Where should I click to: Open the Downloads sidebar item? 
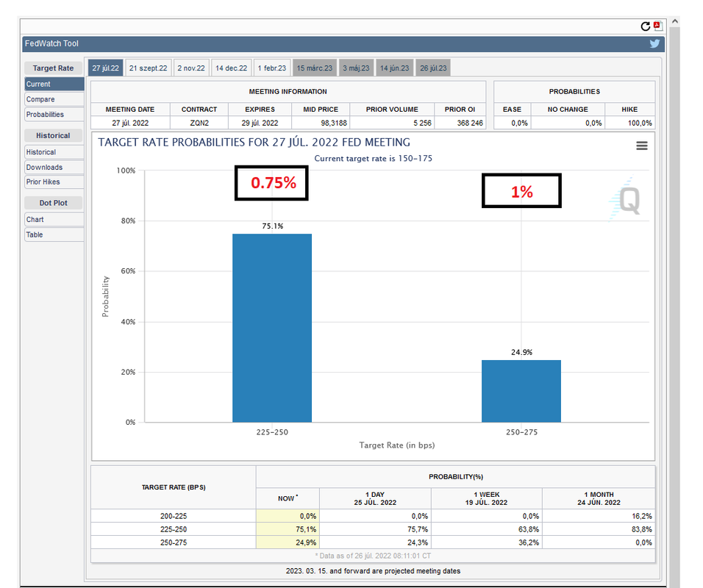54,167
